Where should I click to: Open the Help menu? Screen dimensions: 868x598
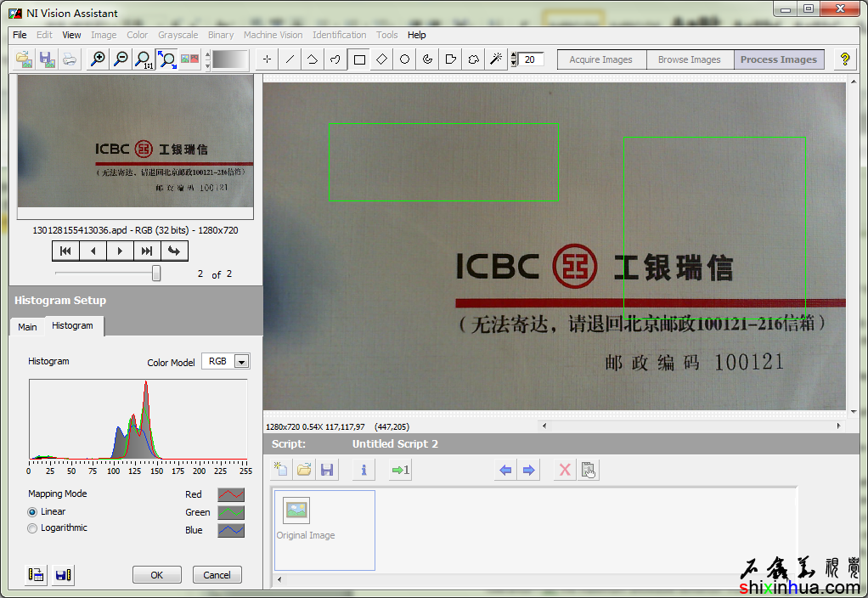(417, 35)
